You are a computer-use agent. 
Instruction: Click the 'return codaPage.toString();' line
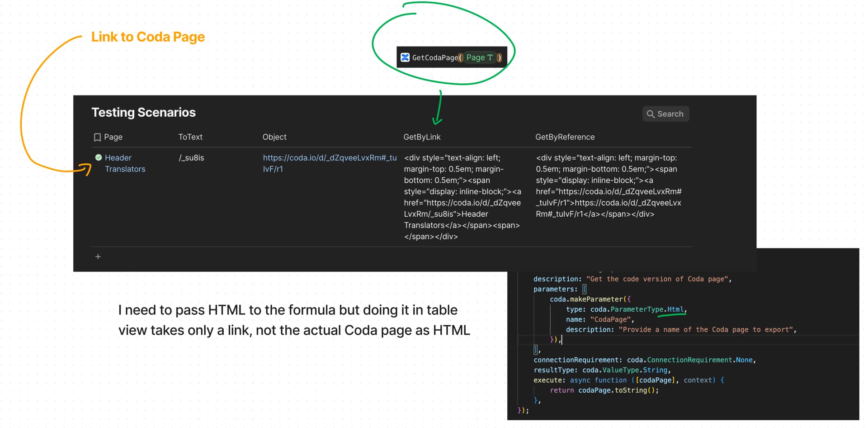tap(604, 390)
